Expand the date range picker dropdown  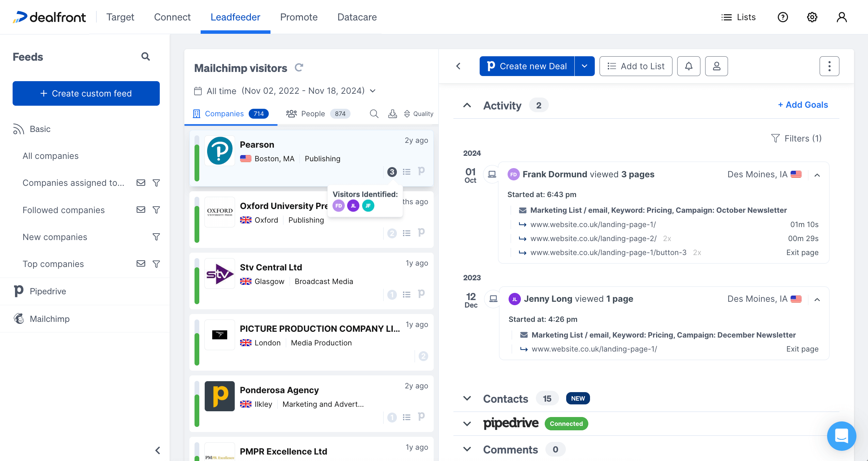[372, 91]
